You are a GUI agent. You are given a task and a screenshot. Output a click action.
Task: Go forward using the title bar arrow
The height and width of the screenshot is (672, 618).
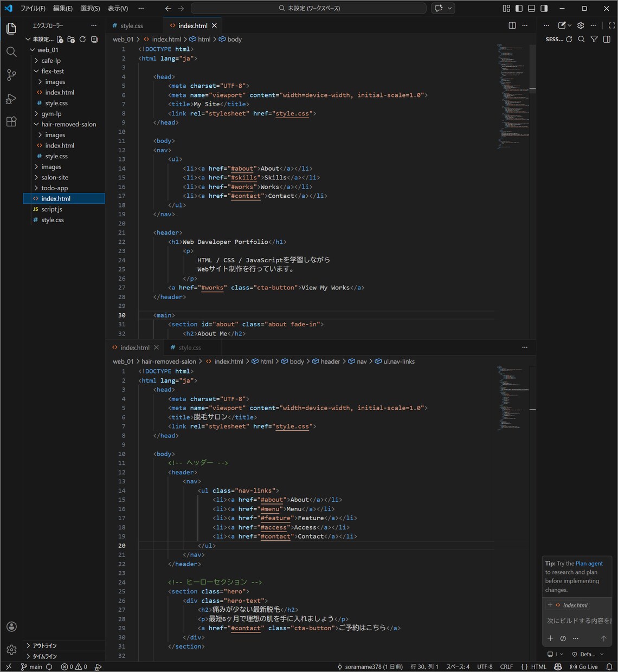tap(181, 8)
